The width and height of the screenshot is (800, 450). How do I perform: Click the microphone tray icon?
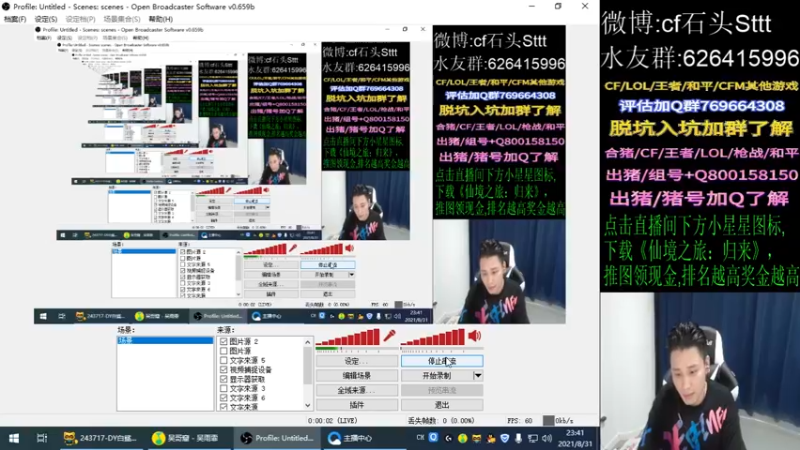(518, 438)
